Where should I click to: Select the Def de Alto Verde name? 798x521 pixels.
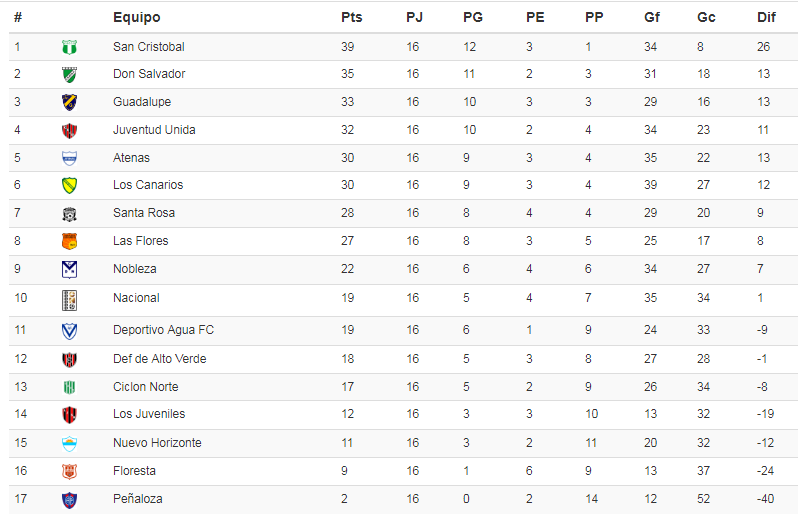[159, 359]
